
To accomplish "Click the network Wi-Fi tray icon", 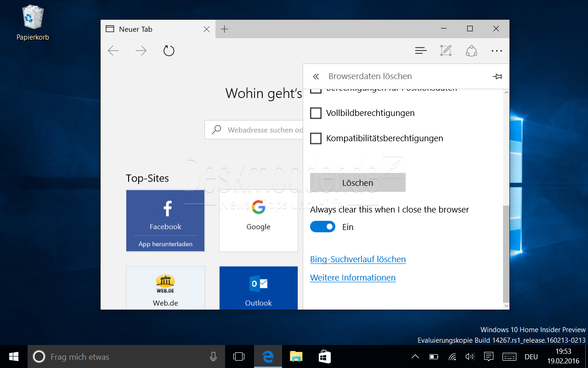I will 452,356.
